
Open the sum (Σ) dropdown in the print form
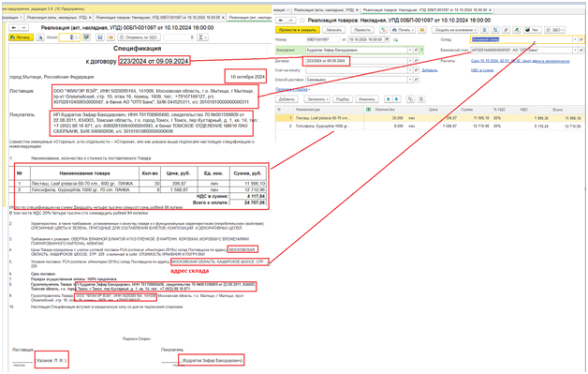pyautogui.click(x=202, y=37)
